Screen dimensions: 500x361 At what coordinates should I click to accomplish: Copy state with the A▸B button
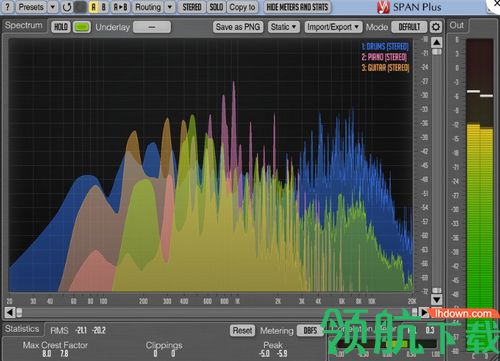(x=120, y=7)
